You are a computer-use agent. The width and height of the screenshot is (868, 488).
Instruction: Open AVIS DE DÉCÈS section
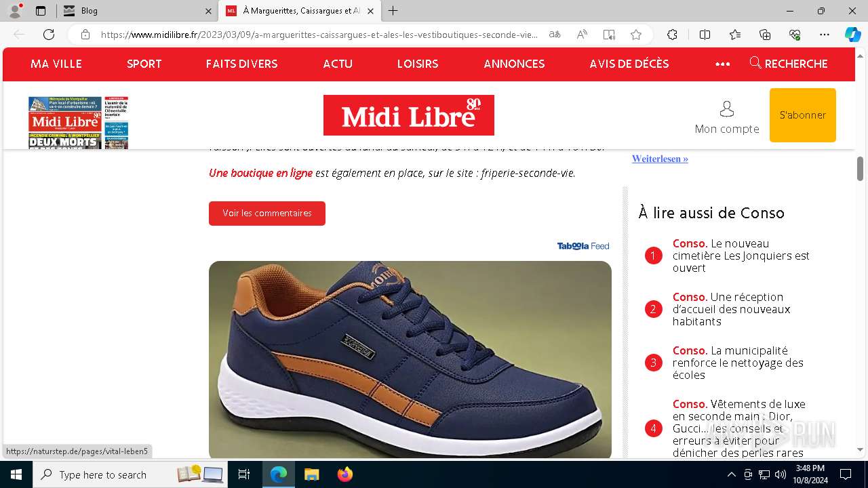(x=629, y=64)
